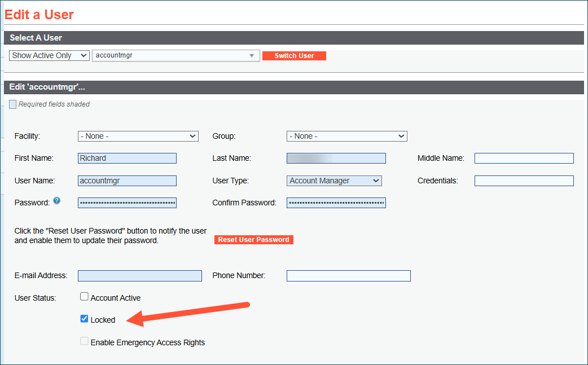This screenshot has width=588, height=365.
Task: Enable Emergency Access Rights for this user
Action: pos(84,341)
